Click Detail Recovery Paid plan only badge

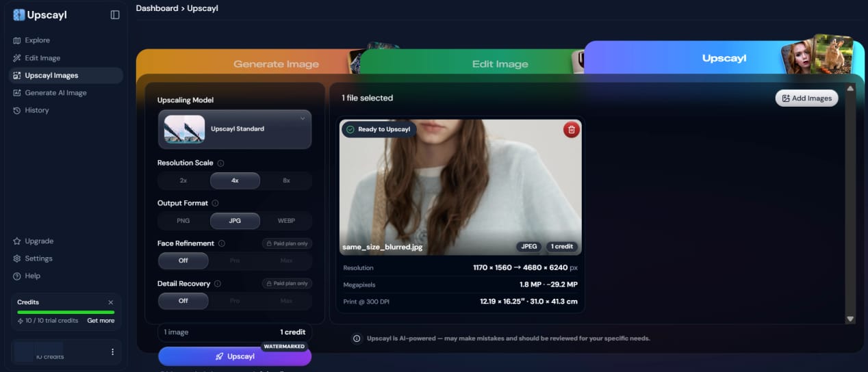[287, 283]
